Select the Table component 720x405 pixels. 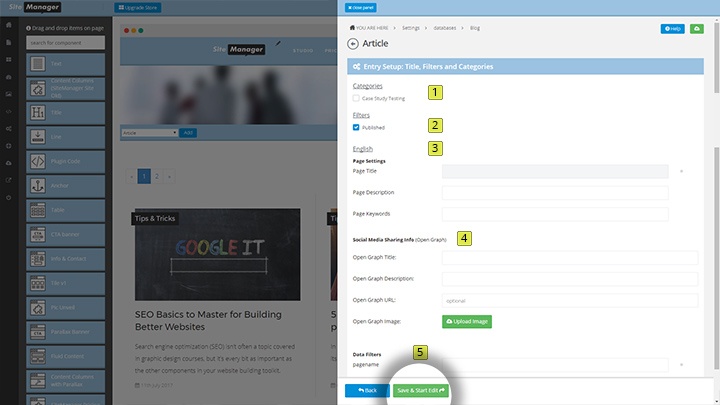[65, 210]
